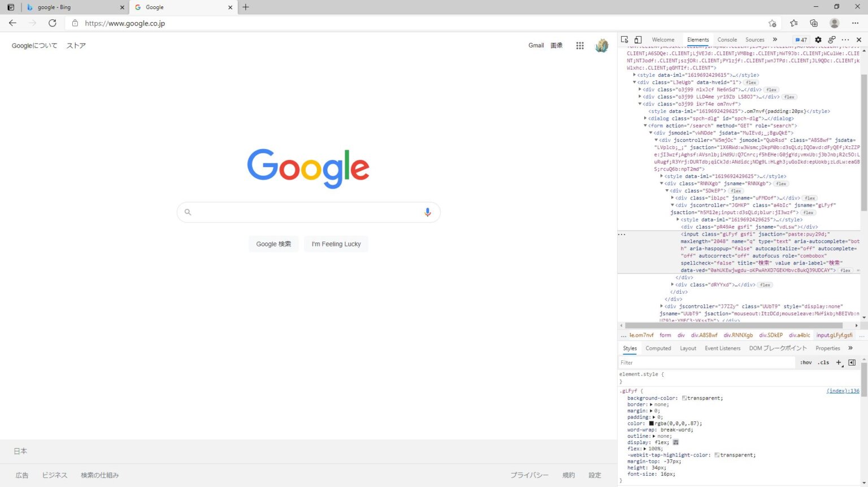
Task: Open the Gmail link
Action: click(x=536, y=45)
